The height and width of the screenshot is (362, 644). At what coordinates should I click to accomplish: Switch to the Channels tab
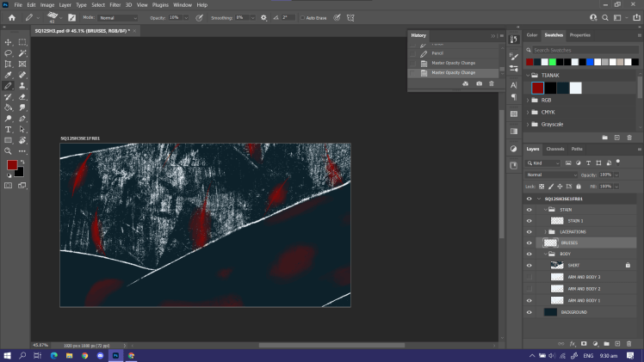click(556, 149)
